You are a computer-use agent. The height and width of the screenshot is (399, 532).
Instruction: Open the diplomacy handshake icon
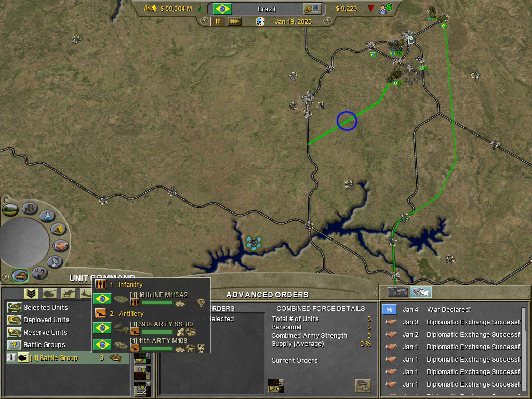60,246
